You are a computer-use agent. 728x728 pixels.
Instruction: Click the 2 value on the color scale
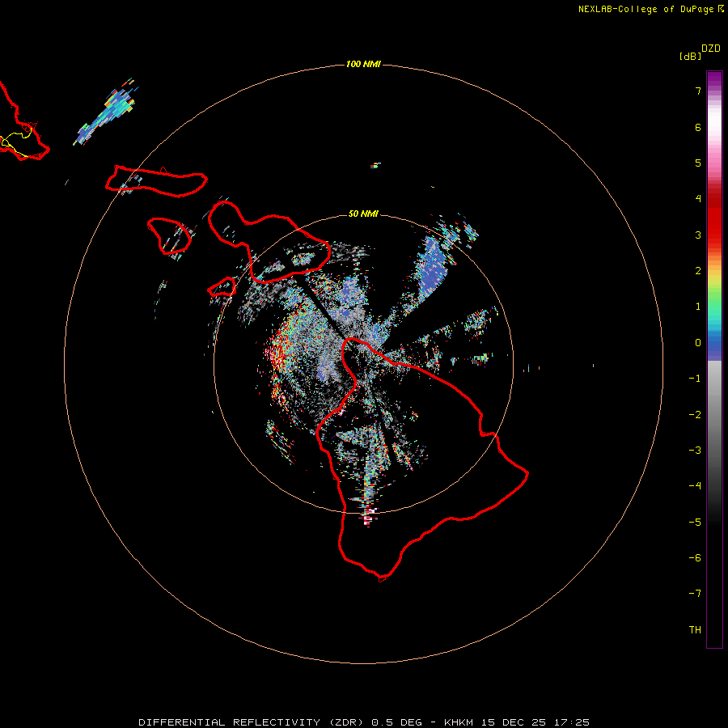click(698, 271)
